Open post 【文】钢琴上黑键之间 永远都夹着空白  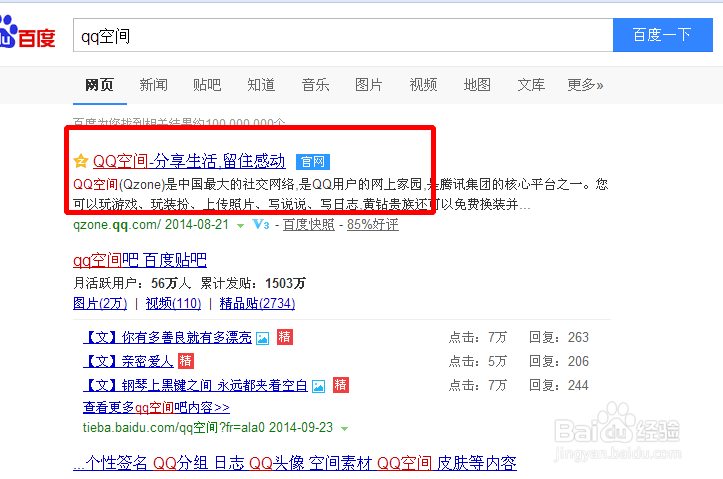point(196,385)
